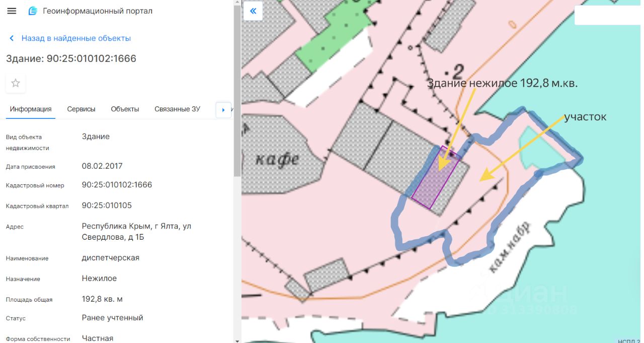The image size is (644, 343).
Task: Click the white search box at top right
Action: [x=607, y=16]
